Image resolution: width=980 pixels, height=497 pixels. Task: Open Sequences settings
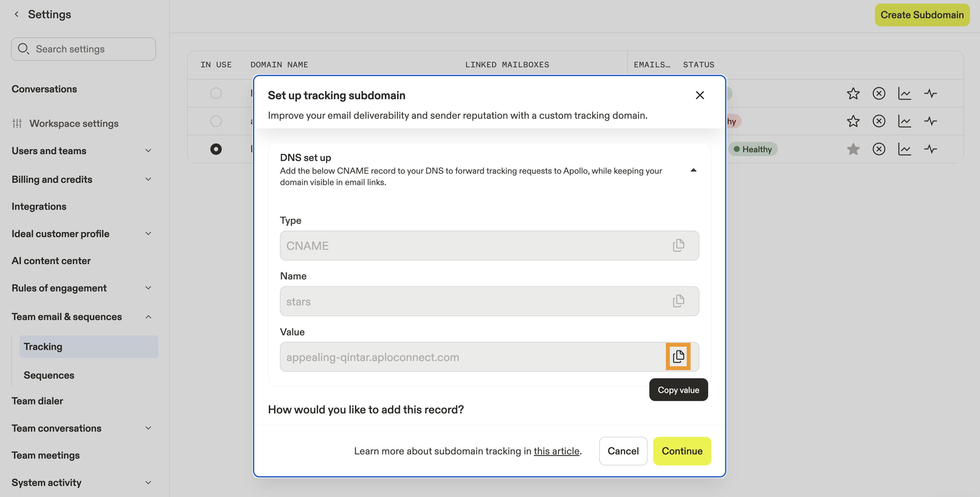[49, 375]
